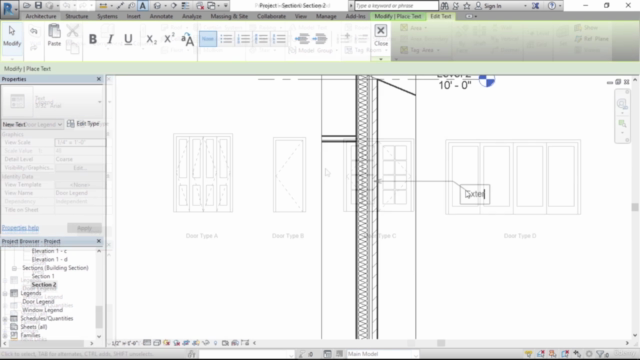Image resolution: width=640 pixels, height=360 pixels.
Task: Click the Open folder icon in Quick Access
Action: [27, 6]
